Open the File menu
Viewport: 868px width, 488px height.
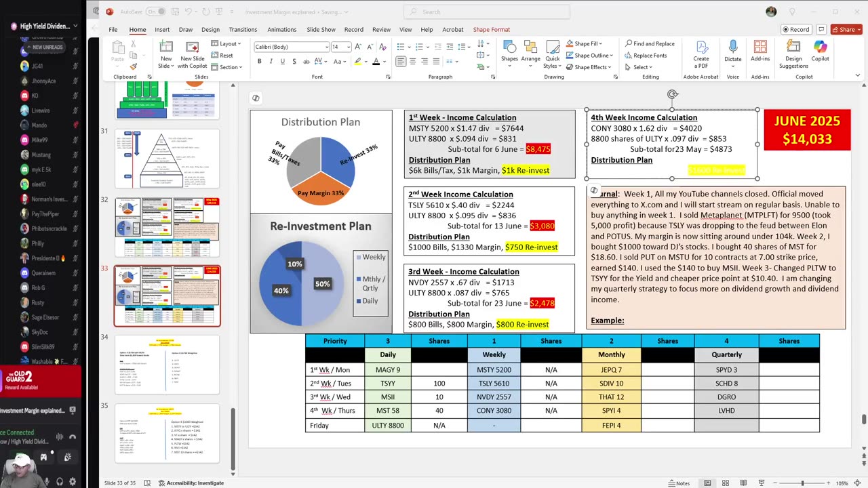113,30
